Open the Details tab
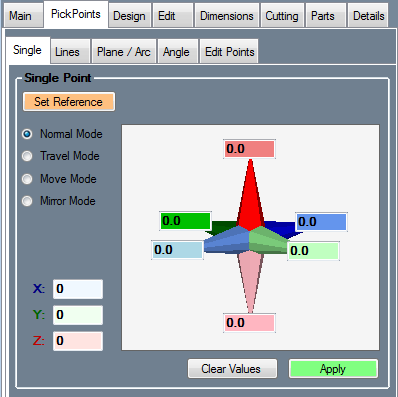The width and height of the screenshot is (398, 397). pyautogui.click(x=368, y=16)
